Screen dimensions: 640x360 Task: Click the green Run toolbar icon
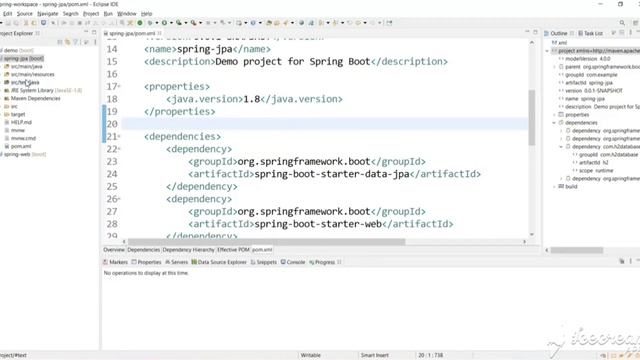pos(164,23)
